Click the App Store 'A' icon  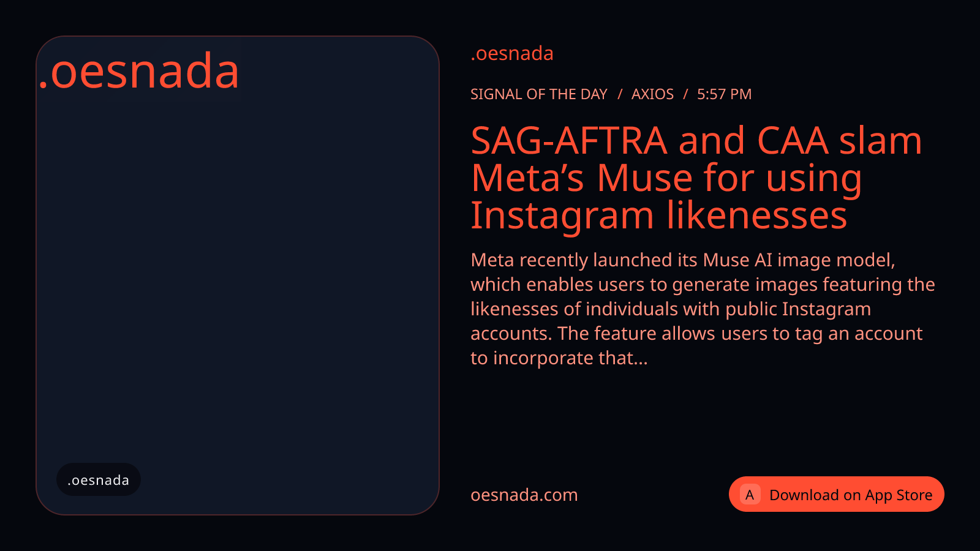tap(750, 494)
